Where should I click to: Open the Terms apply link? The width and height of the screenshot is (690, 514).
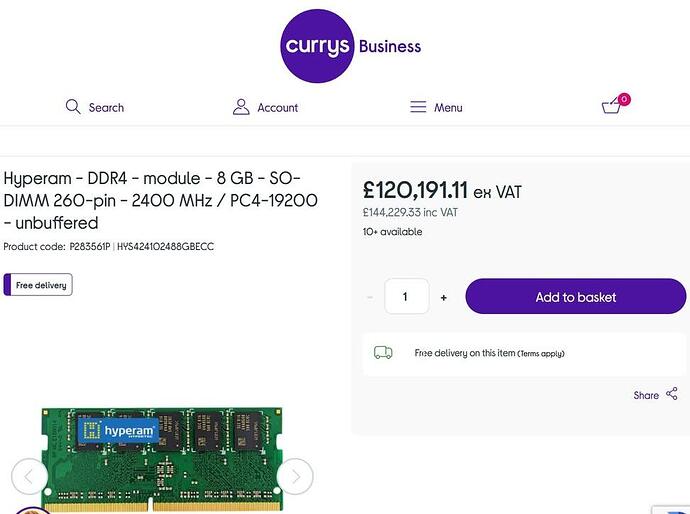point(541,354)
